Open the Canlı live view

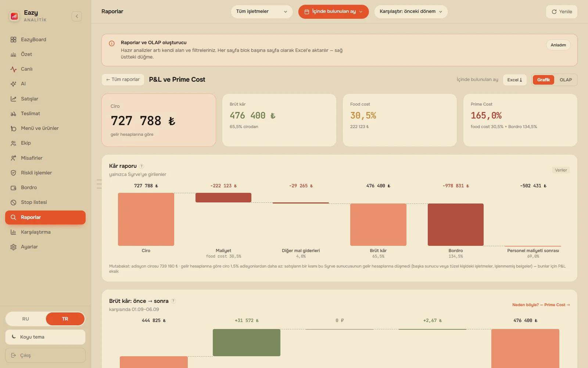click(x=45, y=69)
